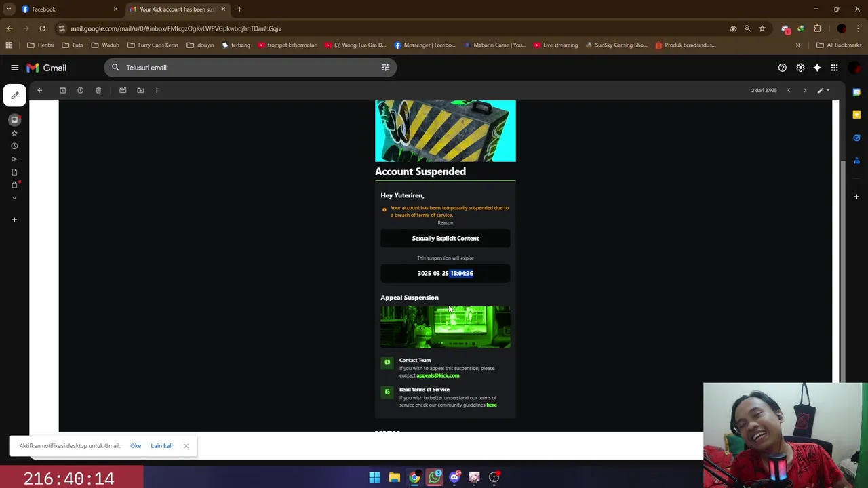Screen dimensions: 868x488
Task: Accept notifications with Oke
Action: pyautogui.click(x=136, y=446)
